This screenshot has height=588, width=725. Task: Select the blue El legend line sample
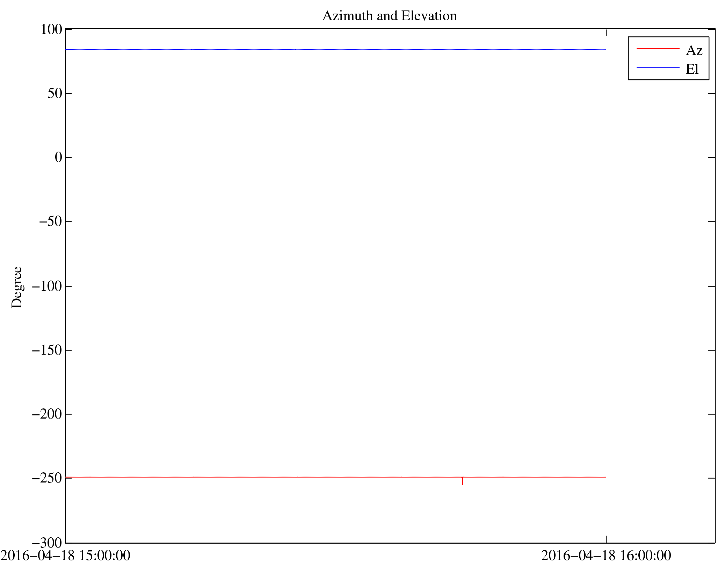[x=657, y=67]
